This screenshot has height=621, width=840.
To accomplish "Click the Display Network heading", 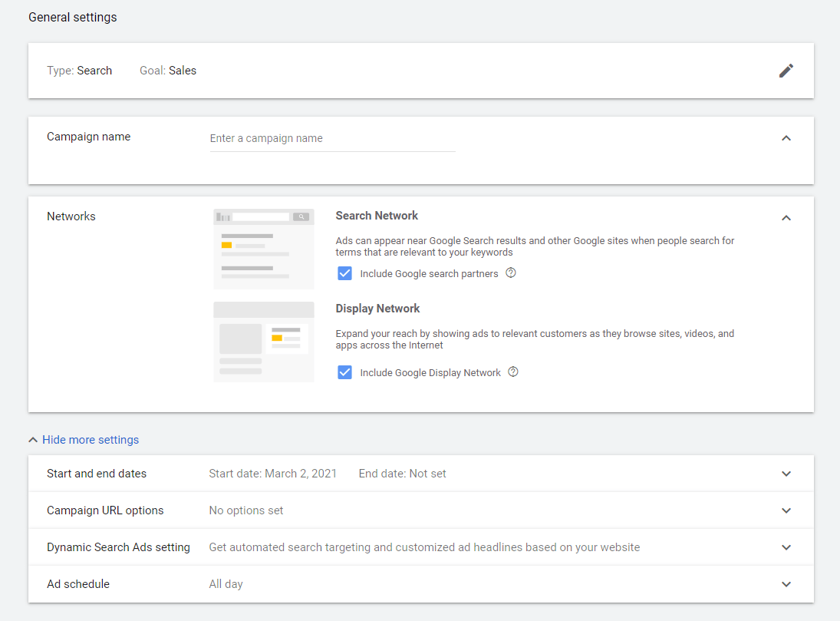I will pos(377,309).
